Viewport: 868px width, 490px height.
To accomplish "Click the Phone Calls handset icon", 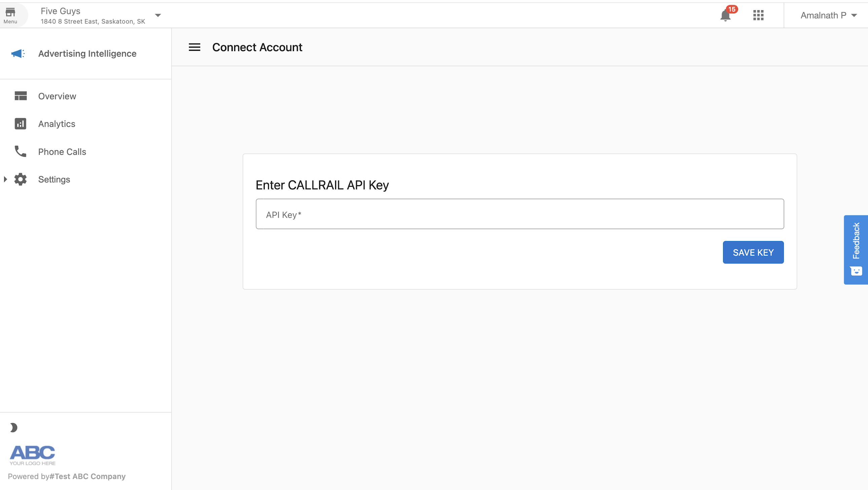I will pos(20,152).
